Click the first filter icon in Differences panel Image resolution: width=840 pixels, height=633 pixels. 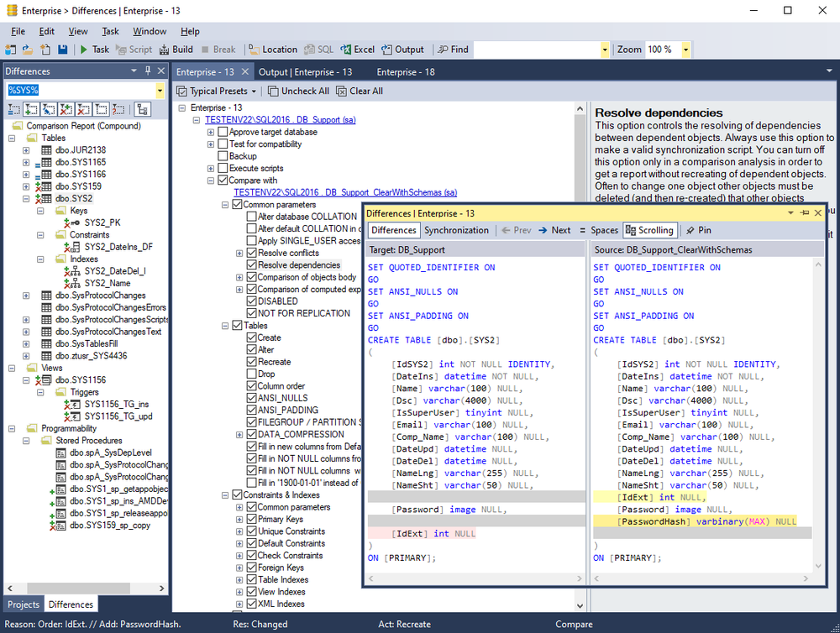click(x=14, y=110)
